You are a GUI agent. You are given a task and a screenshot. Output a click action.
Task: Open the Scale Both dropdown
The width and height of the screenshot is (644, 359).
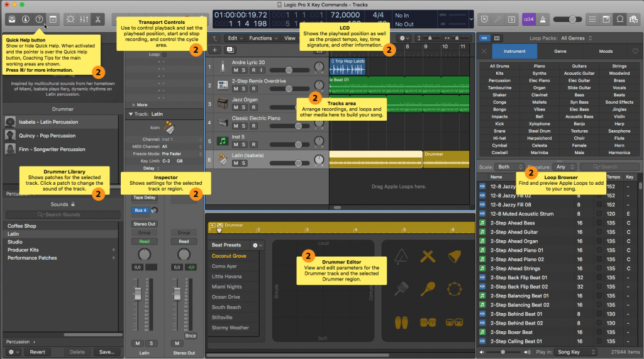tap(509, 167)
